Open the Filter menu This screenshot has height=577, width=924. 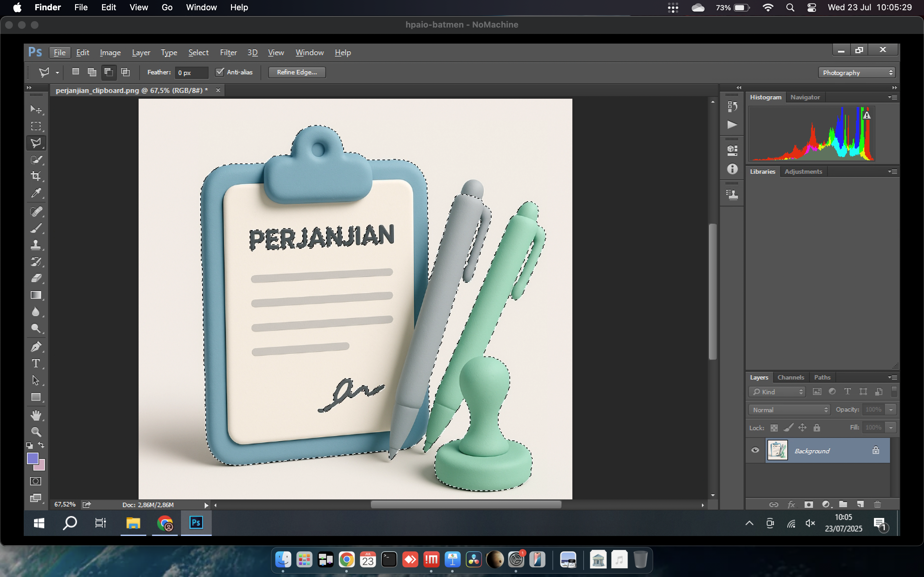pos(228,53)
